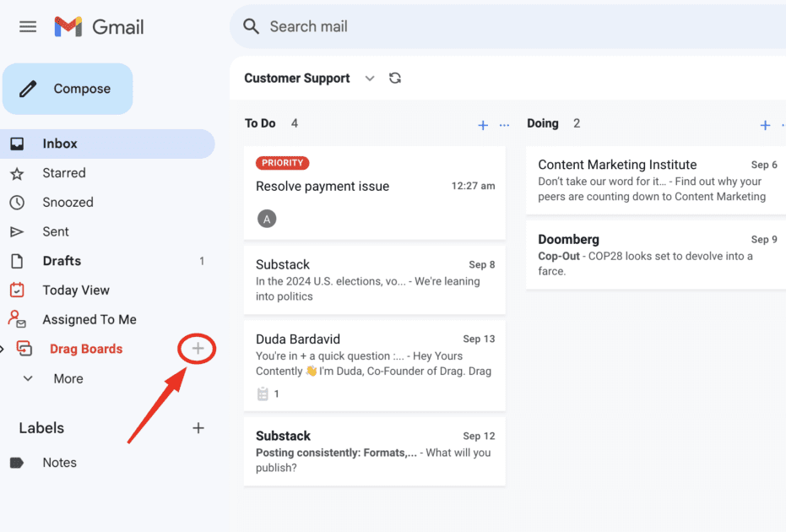Focus the Search mail field
This screenshot has height=532, width=786.
click(x=507, y=26)
